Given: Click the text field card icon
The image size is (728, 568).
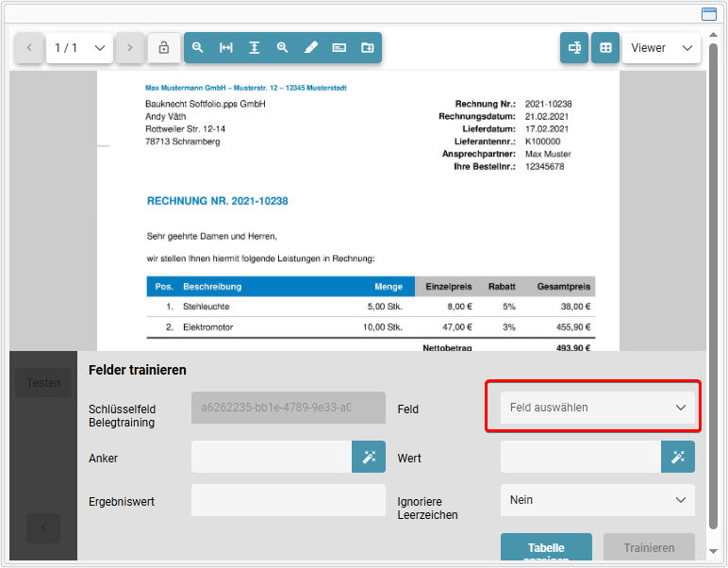Looking at the screenshot, I should tap(339, 47).
